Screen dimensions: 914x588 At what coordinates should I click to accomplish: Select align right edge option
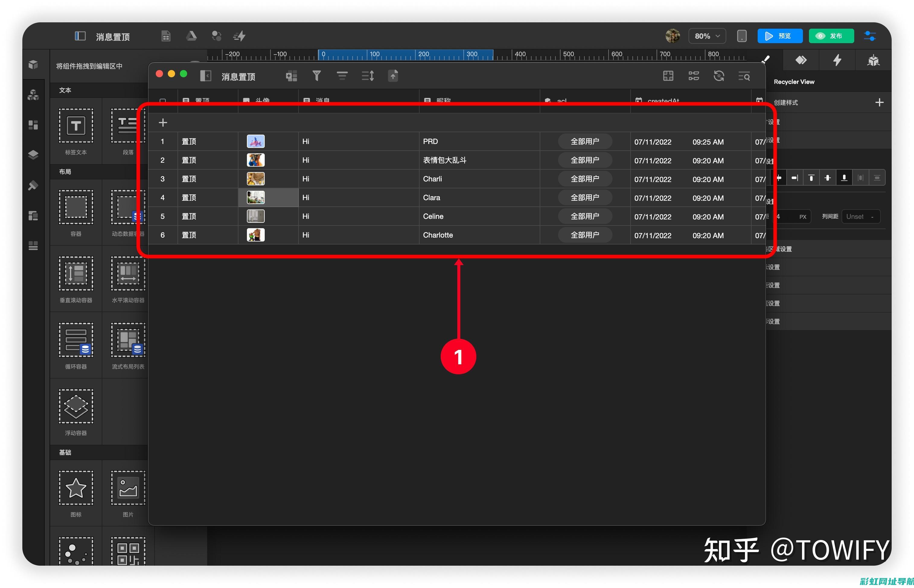point(794,177)
